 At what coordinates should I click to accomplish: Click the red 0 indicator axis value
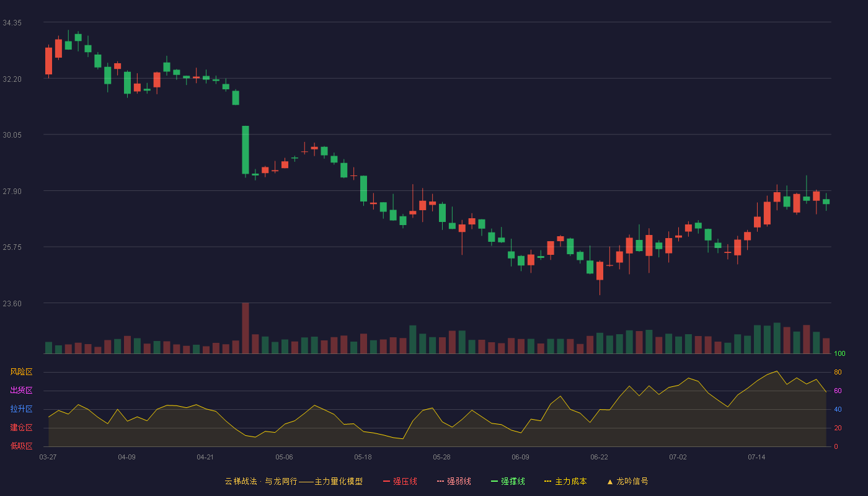(x=836, y=446)
